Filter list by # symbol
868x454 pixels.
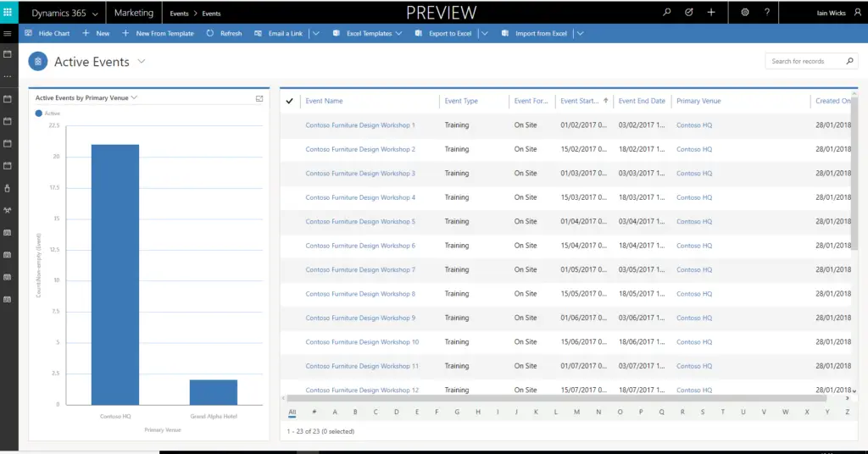coord(314,412)
